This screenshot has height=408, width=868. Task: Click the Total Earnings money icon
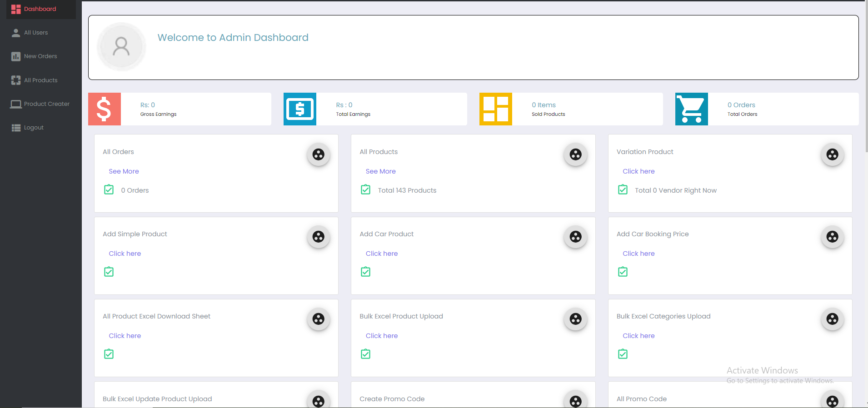click(300, 109)
